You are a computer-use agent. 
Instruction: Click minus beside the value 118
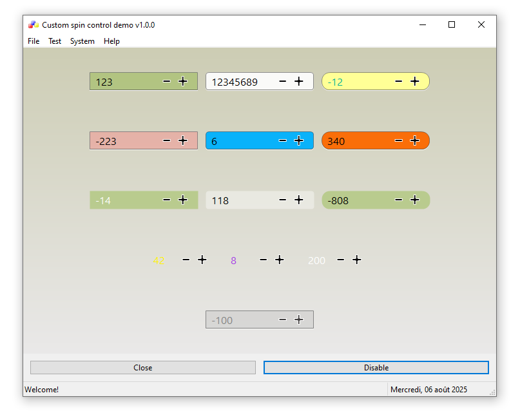283,200
